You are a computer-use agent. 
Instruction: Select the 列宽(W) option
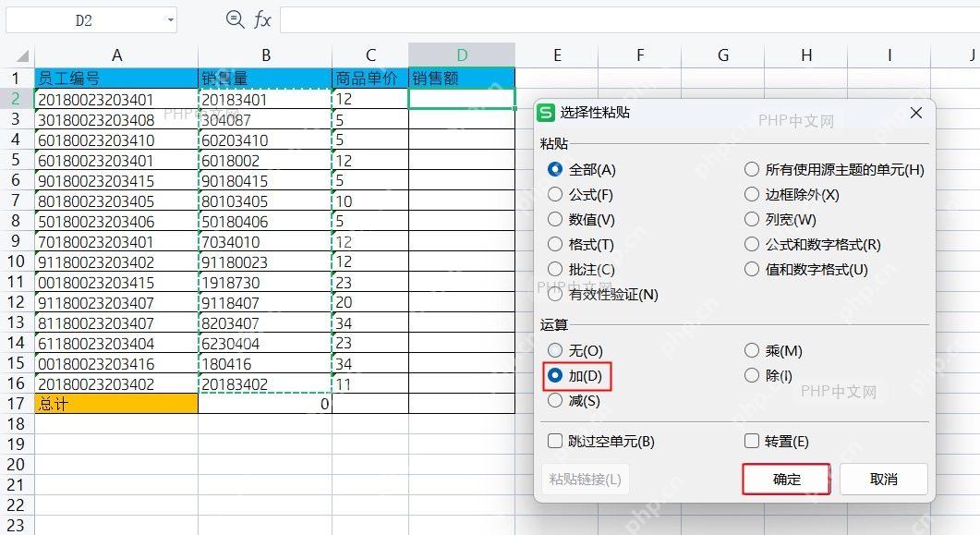coord(780,219)
